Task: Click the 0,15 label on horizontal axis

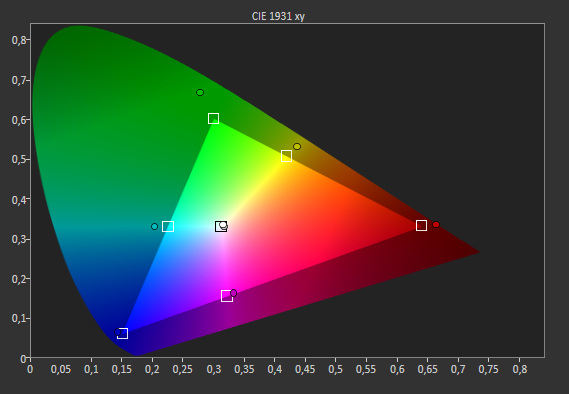Action: pyautogui.click(x=122, y=369)
